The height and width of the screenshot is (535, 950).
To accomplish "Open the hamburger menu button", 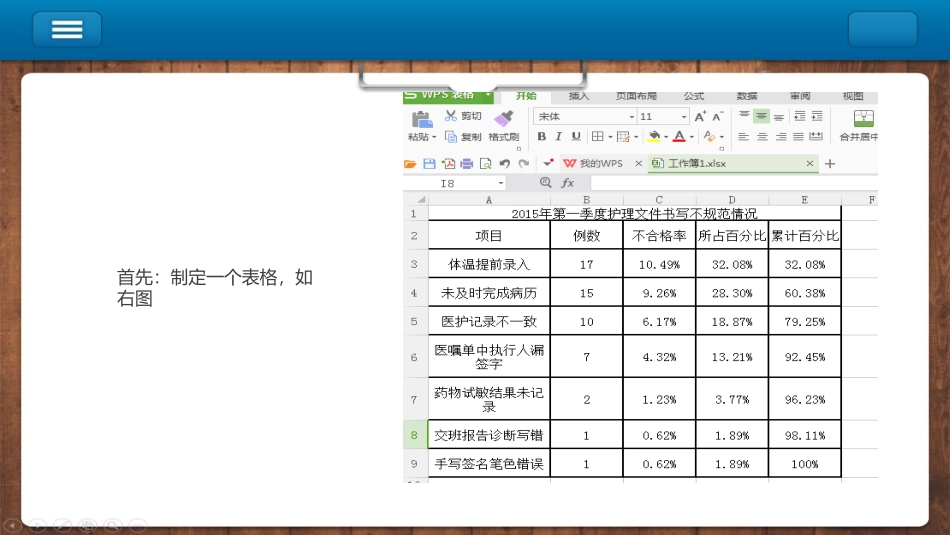I will 67,29.
